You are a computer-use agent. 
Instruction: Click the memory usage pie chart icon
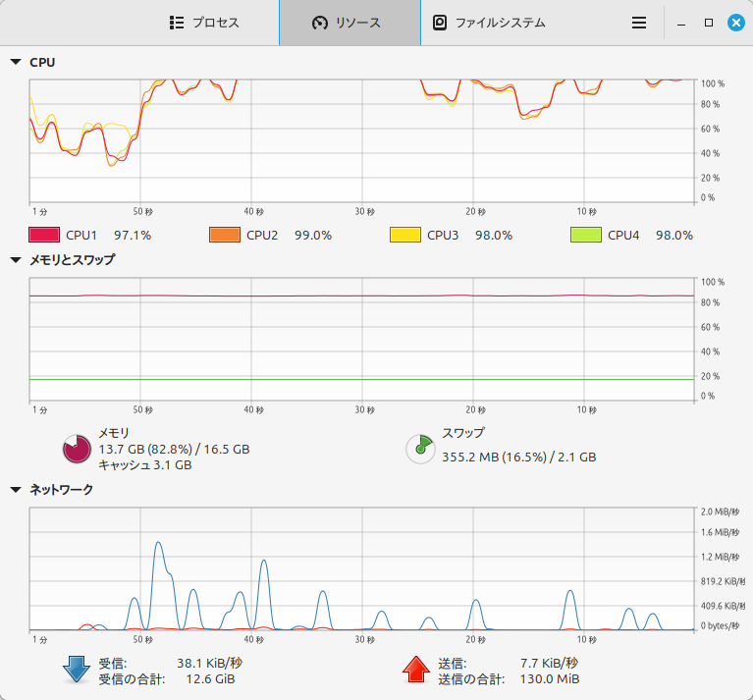tap(77, 449)
